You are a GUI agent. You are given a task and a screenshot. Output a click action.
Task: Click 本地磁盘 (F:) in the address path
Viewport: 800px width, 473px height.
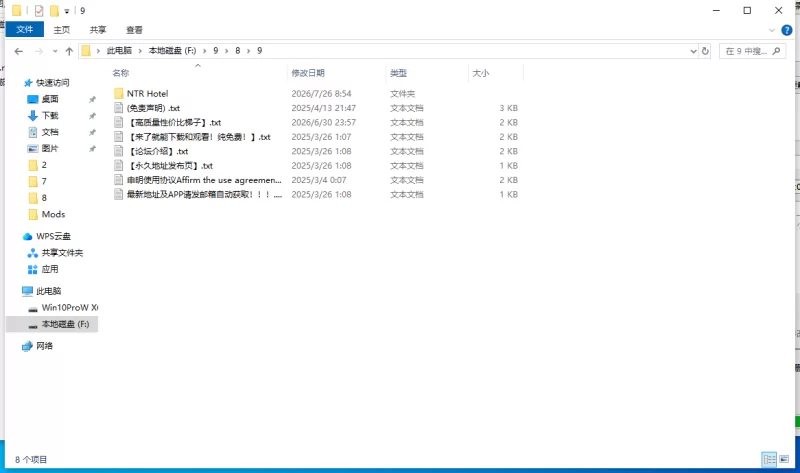[x=172, y=51]
